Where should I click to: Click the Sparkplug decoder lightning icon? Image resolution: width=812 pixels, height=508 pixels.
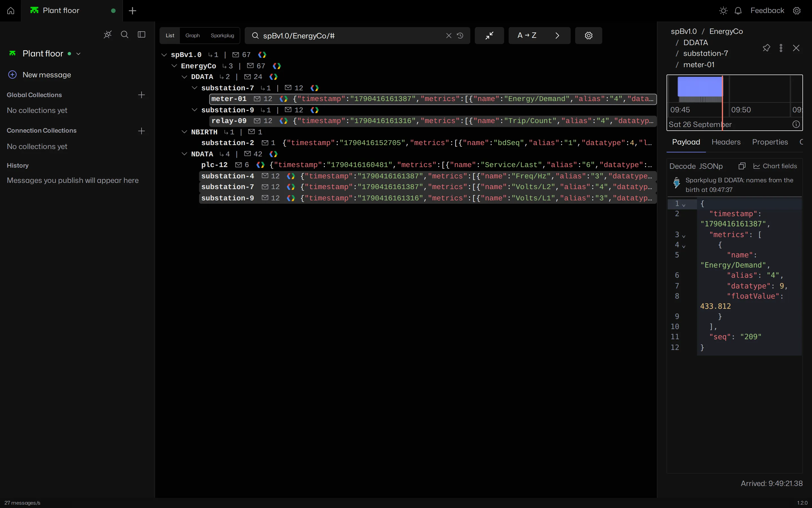tap(676, 183)
